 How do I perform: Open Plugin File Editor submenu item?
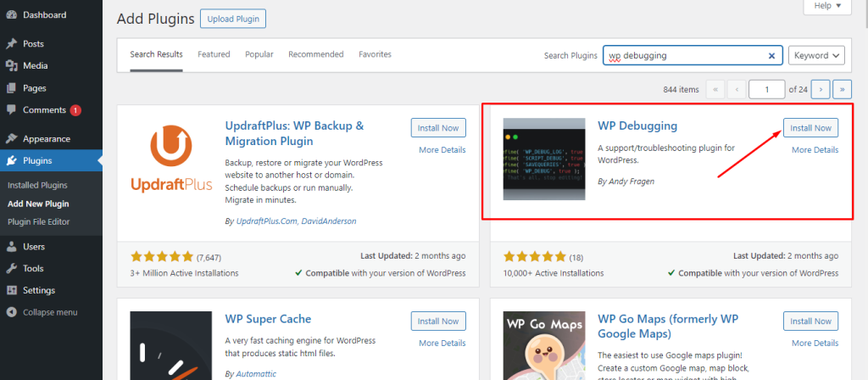tap(39, 222)
